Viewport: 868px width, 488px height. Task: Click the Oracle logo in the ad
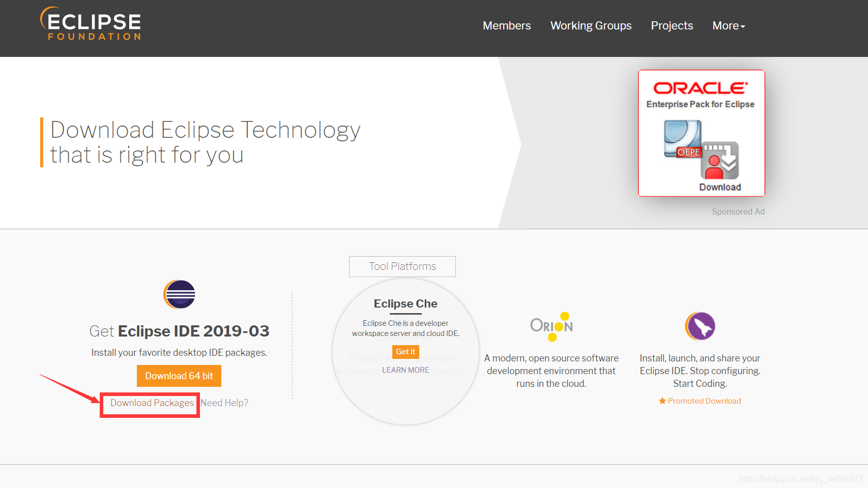click(x=701, y=88)
